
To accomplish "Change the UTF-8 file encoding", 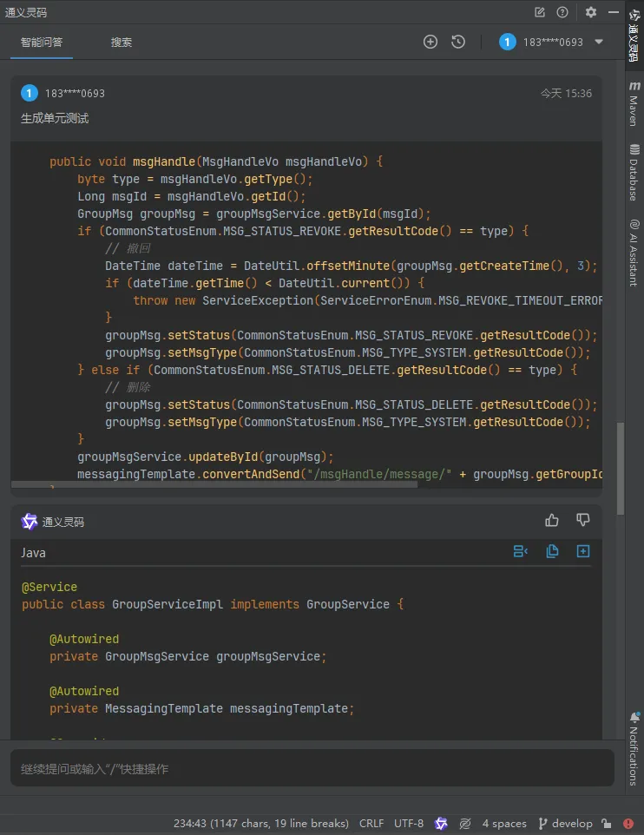I will 409,824.
